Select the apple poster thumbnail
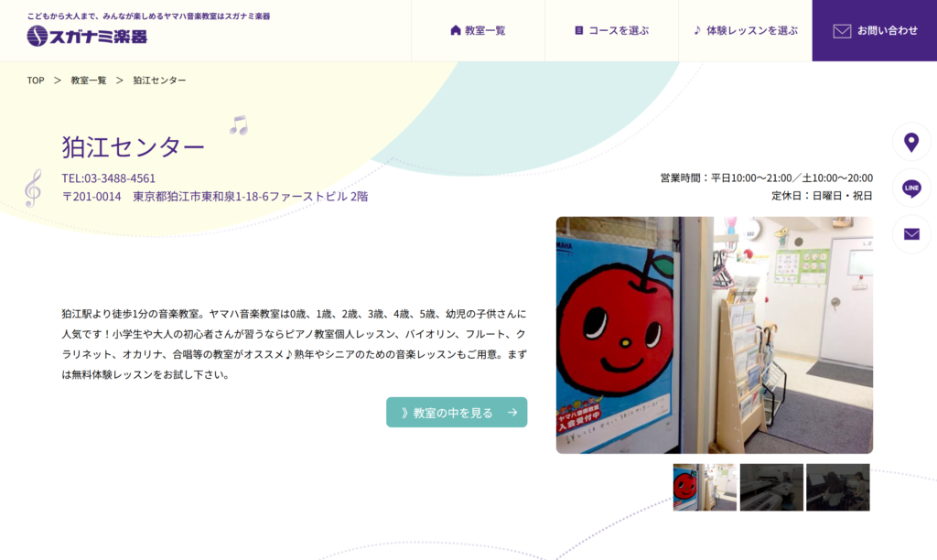This screenshot has width=937, height=560. coord(705,487)
